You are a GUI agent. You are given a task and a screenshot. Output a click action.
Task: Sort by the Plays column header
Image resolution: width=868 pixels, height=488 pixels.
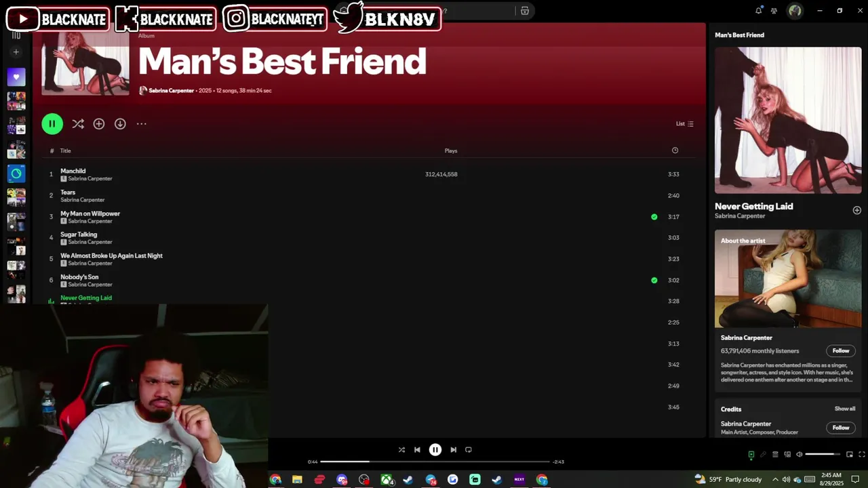pyautogui.click(x=451, y=151)
